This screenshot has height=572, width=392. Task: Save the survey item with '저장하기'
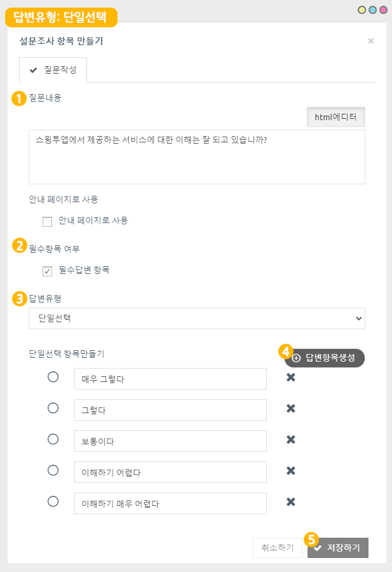(x=337, y=548)
